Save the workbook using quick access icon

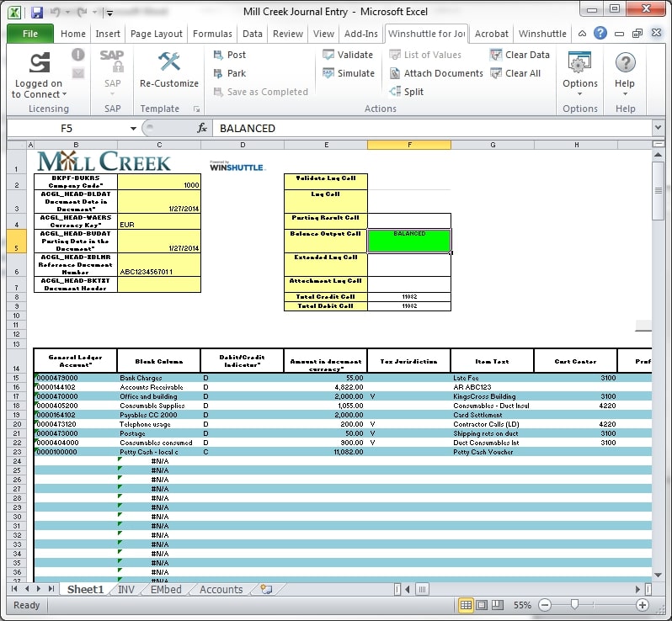[37, 13]
